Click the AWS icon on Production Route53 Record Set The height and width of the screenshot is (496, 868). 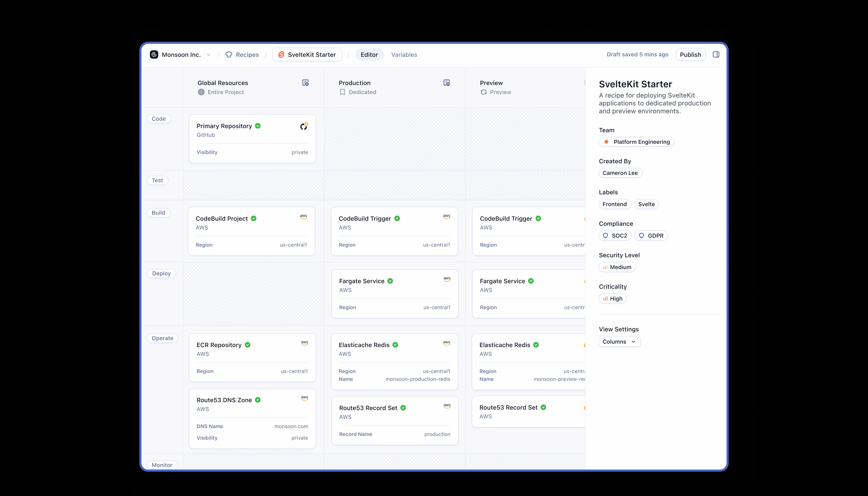pyautogui.click(x=447, y=406)
